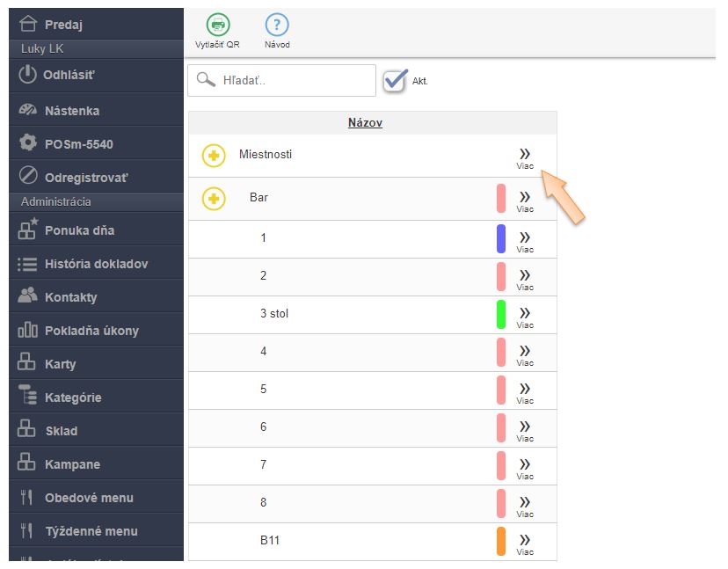The height and width of the screenshot is (569, 728).
Task: Open Pokladňa úkony sidebar item
Action: click(x=91, y=331)
